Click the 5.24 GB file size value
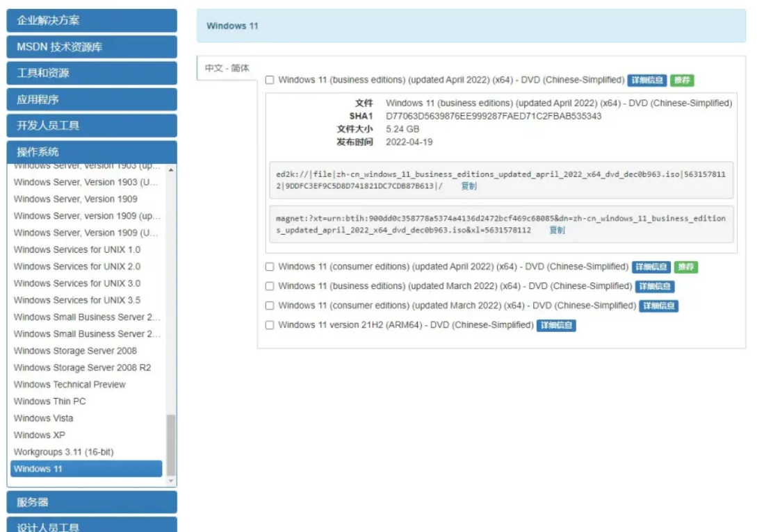Viewport: 757px width, 532px height. (402, 129)
